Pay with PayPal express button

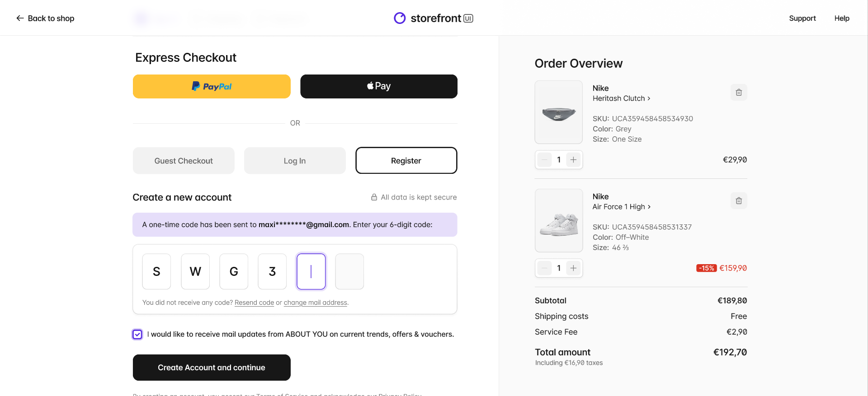[212, 86]
